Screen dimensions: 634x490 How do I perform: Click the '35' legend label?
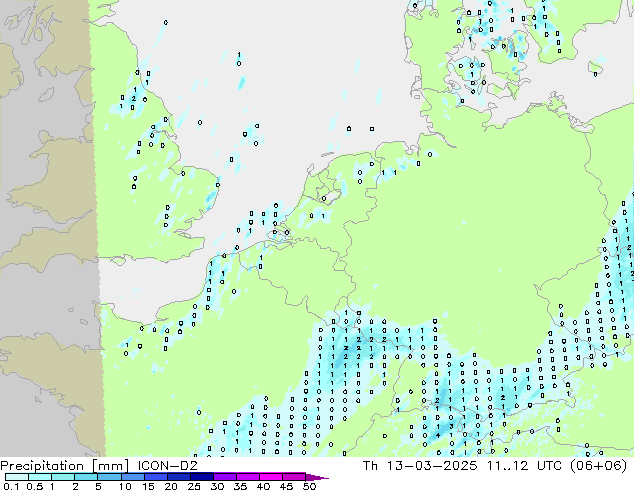[x=240, y=486]
